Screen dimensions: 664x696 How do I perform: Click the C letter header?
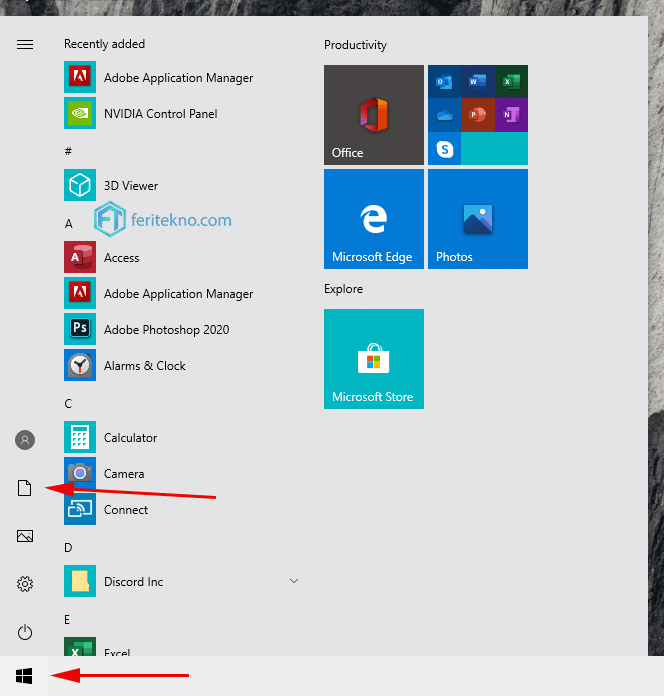(68, 403)
